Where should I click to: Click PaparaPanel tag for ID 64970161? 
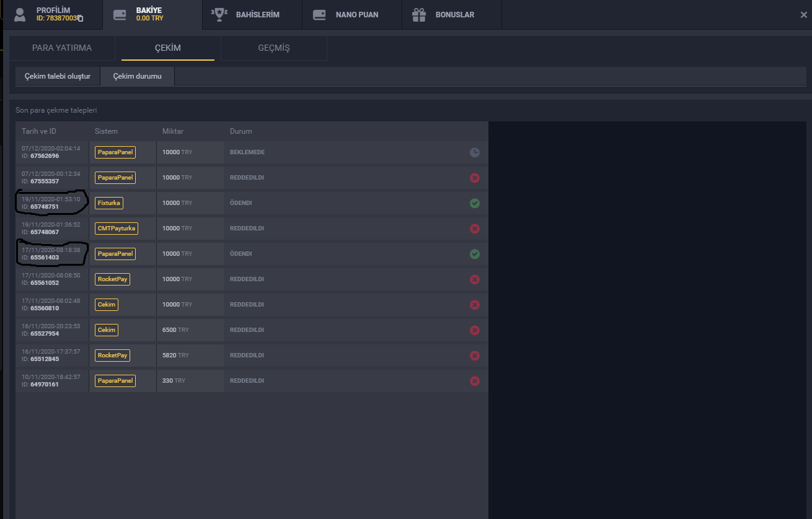115,381
